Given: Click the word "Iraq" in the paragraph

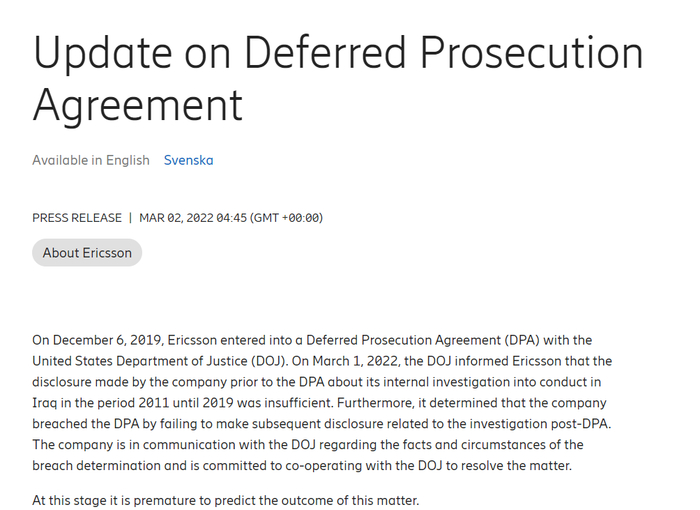Looking at the screenshot, I should click(46, 402).
